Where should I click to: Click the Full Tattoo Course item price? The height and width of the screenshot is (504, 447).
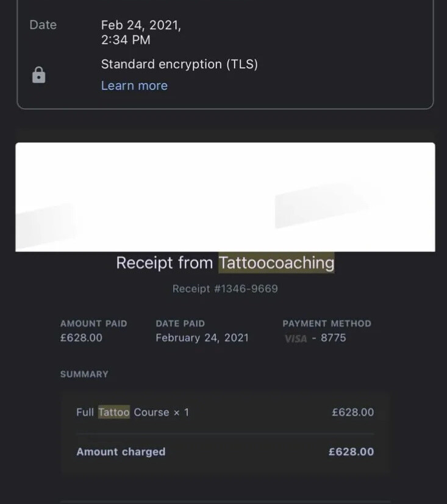tap(352, 412)
